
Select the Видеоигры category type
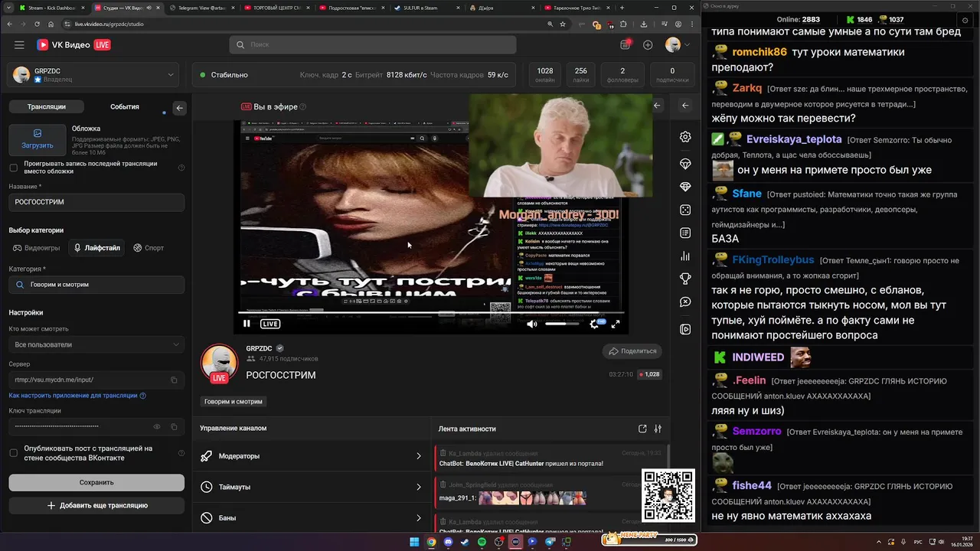[x=36, y=248]
